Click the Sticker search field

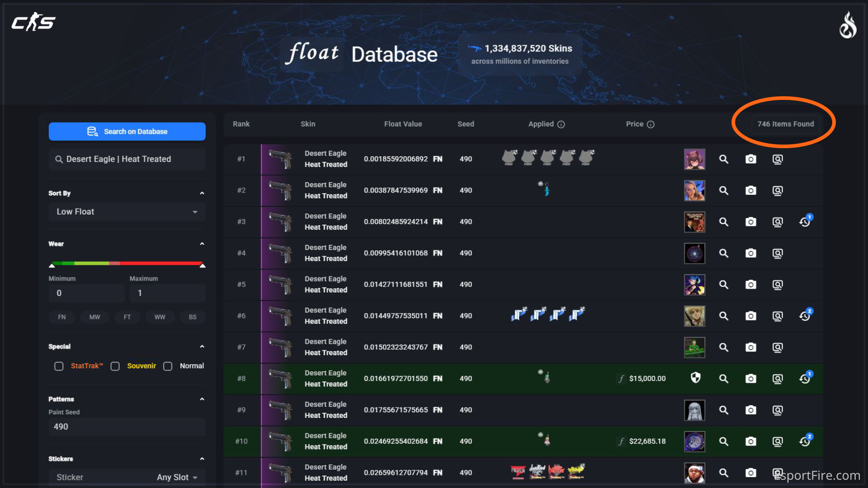[x=102, y=477]
